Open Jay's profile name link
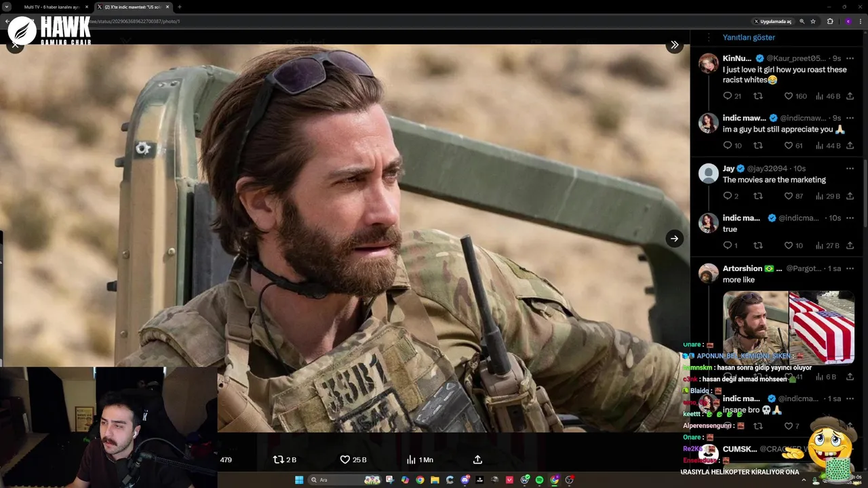Viewport: 868px width, 488px height. click(x=728, y=169)
